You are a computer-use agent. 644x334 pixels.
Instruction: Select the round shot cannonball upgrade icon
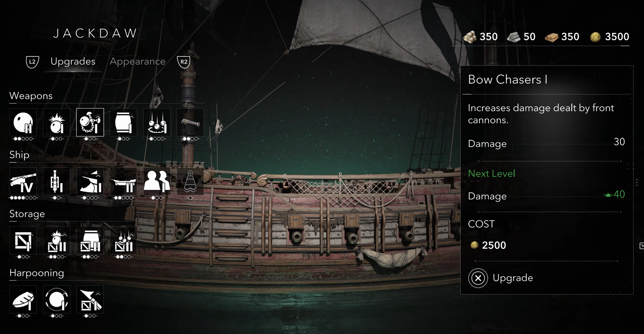click(23, 122)
